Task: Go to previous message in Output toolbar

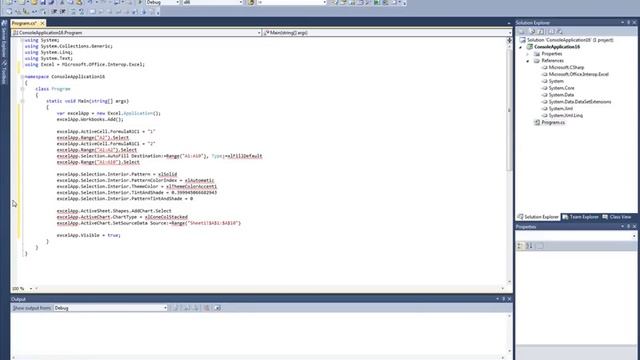Action: [187, 308]
